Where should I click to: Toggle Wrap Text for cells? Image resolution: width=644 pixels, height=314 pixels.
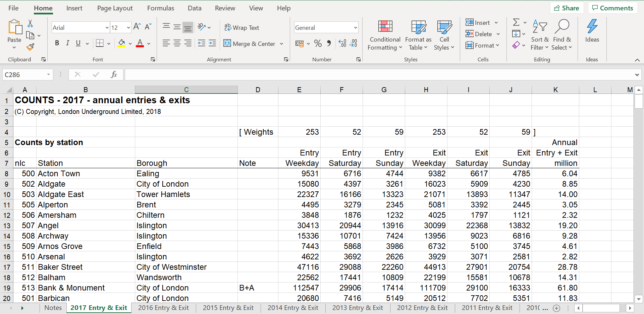point(242,28)
